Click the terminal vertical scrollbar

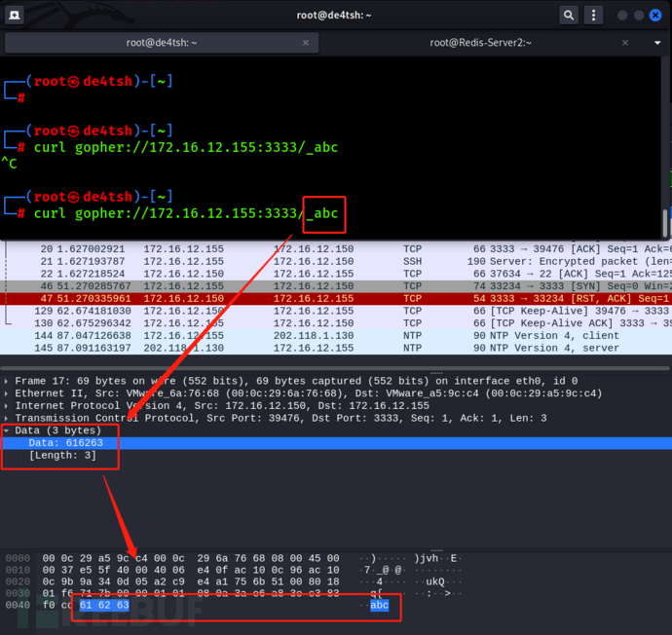pos(666,222)
